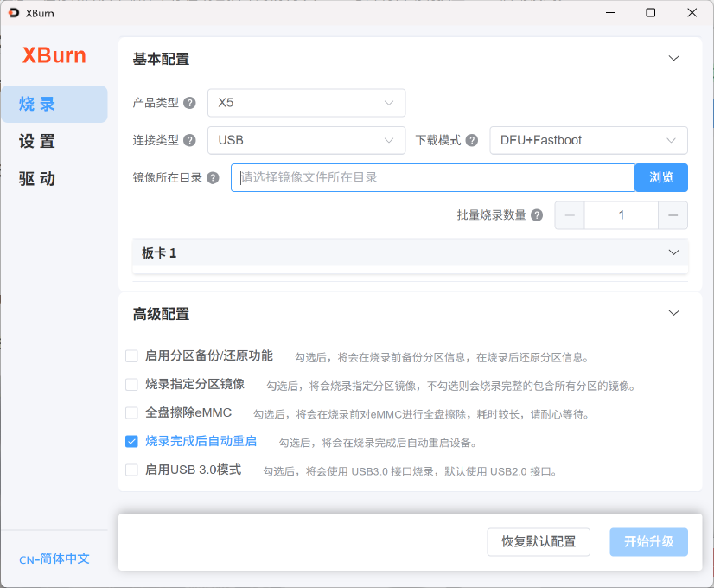The height and width of the screenshot is (588, 714).
Task: Enable 启用USB 3.0模式 checkbox
Action: [131, 470]
